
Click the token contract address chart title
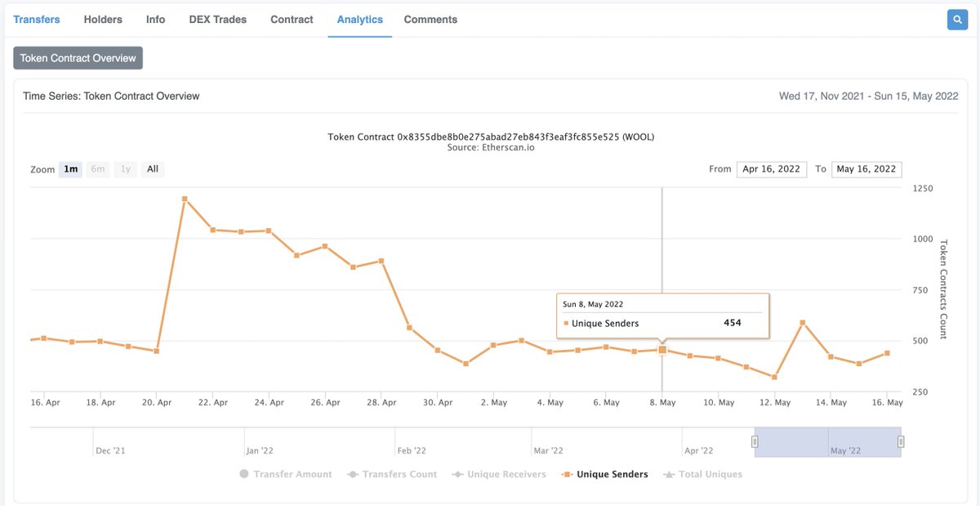[491, 137]
